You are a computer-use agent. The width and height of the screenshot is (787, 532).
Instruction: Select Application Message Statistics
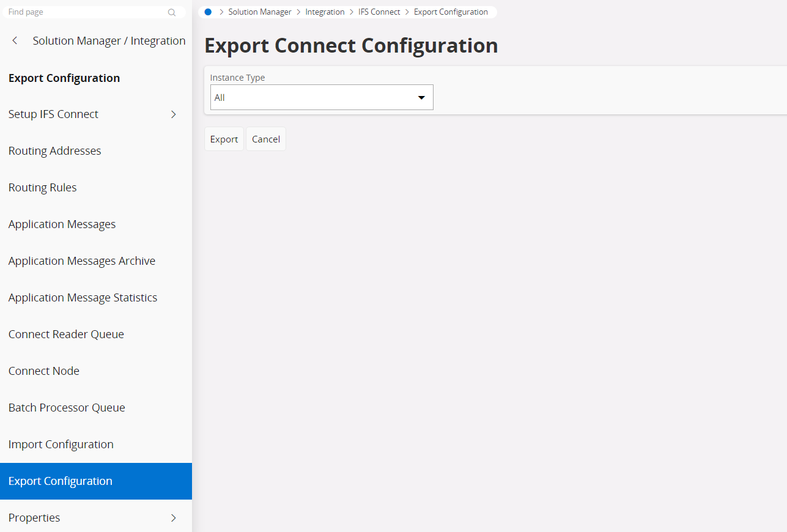83,298
